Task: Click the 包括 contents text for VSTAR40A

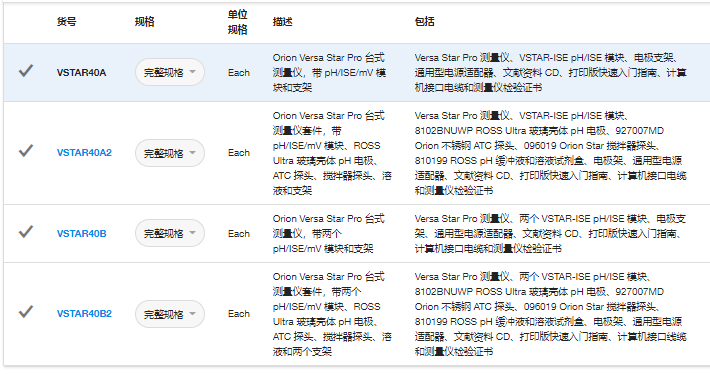Action: coord(551,72)
